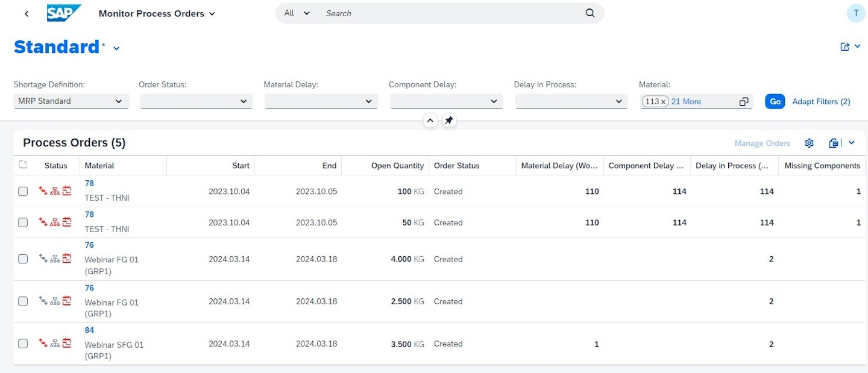
Task: Expand the Standard variant selector
Action: click(x=115, y=48)
